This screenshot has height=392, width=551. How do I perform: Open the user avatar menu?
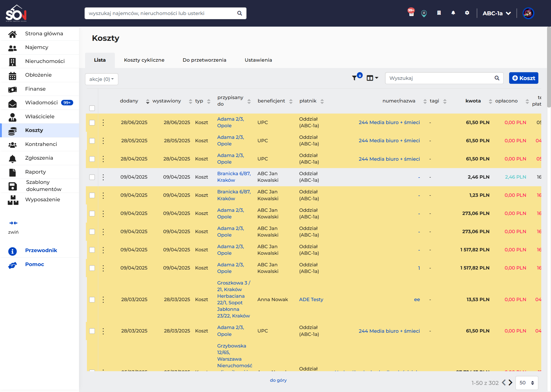528,13
